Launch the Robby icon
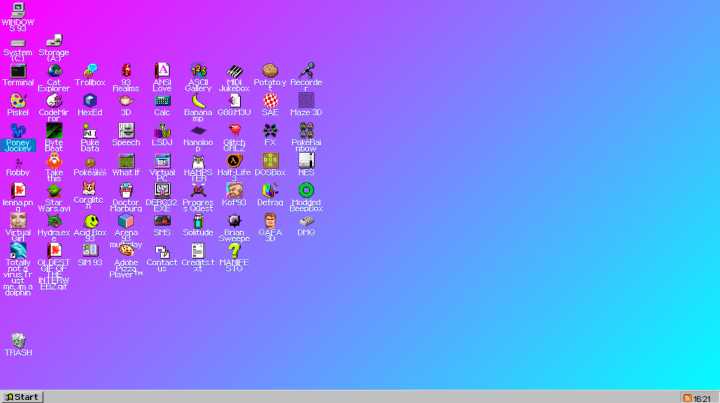This screenshot has height=403, width=720. [x=18, y=161]
